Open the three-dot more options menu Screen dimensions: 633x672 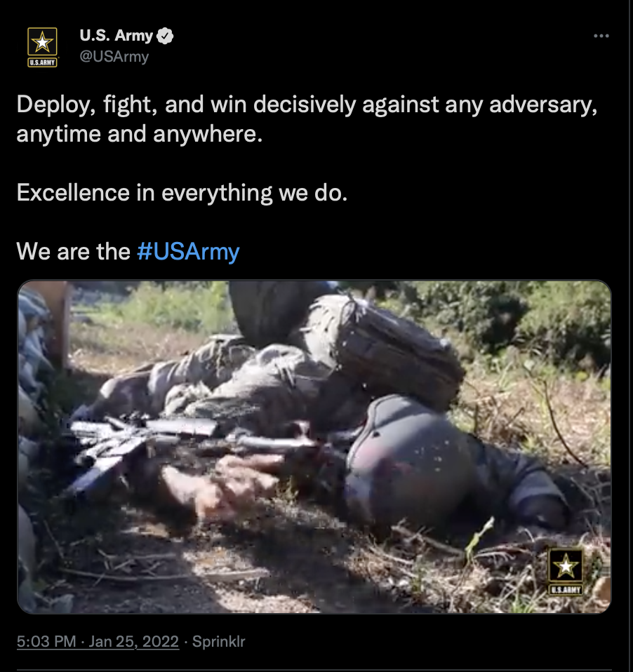coord(601,36)
